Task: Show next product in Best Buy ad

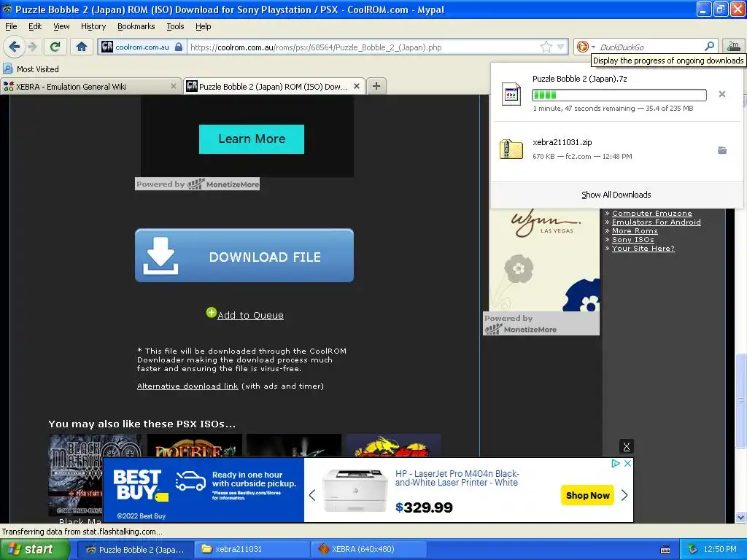Action: (624, 495)
